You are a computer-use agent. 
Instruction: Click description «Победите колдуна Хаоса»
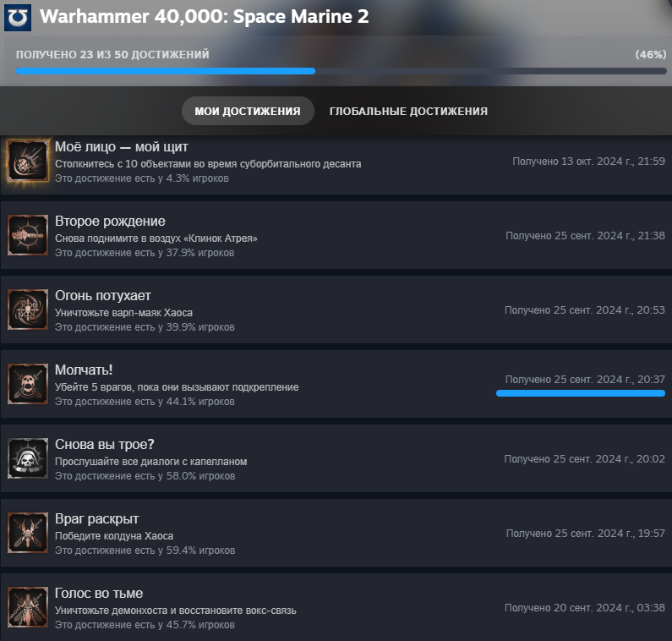point(114,536)
